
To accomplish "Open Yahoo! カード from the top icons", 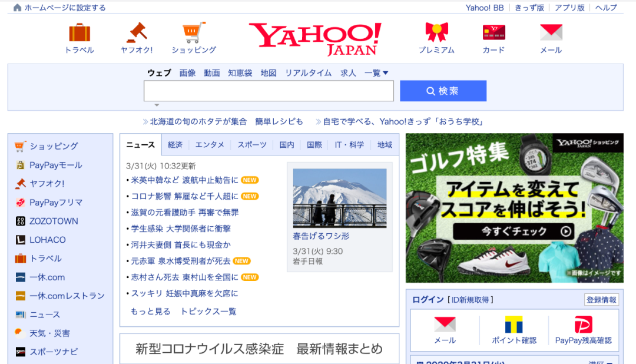I will click(x=493, y=35).
